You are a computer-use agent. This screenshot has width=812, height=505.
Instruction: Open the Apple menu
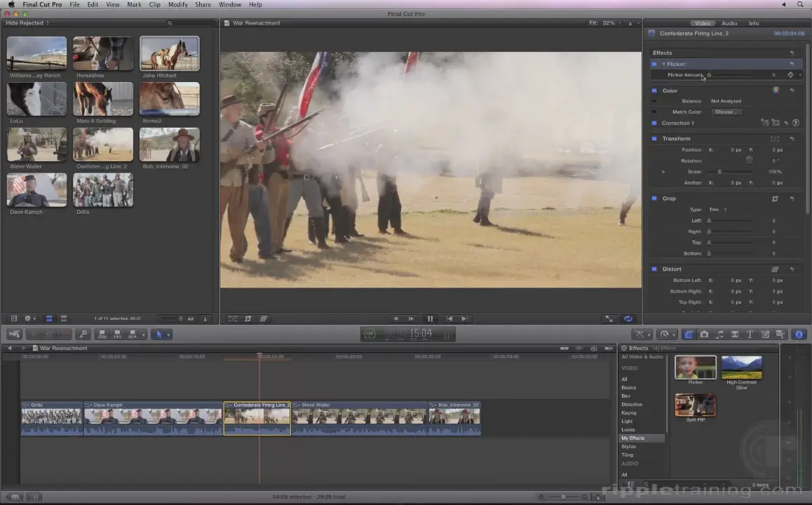pos(11,5)
